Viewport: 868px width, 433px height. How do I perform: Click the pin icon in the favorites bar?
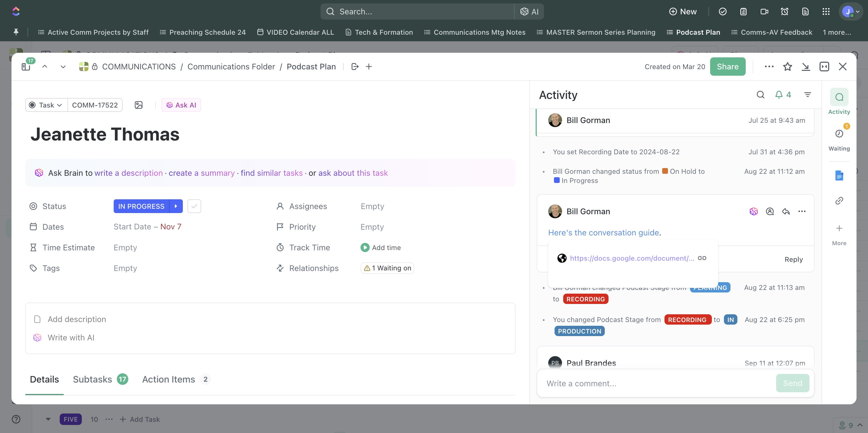pyautogui.click(x=16, y=32)
